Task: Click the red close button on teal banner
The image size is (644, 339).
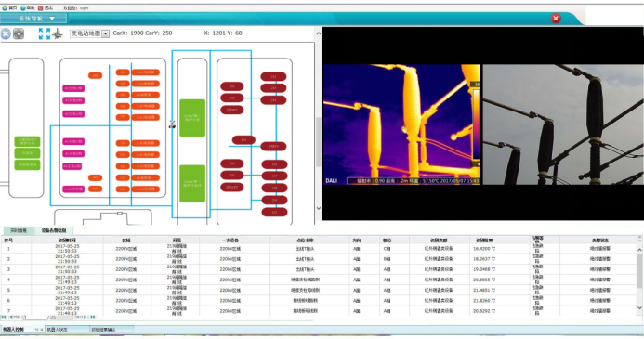Action: coord(556,18)
